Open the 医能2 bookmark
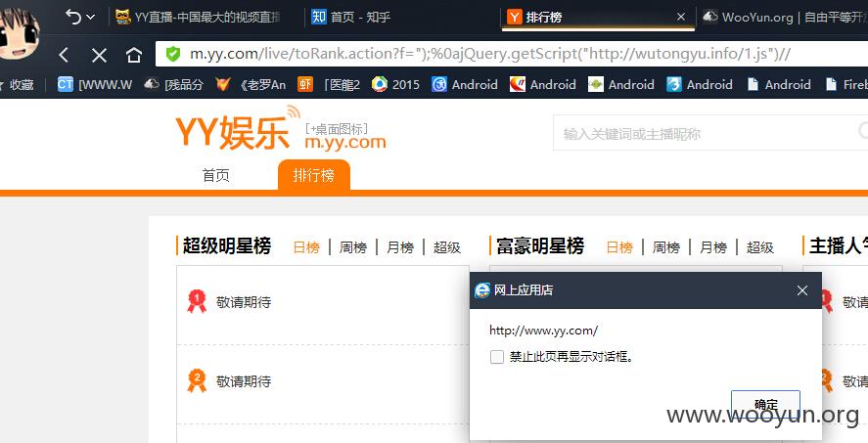The width and height of the screenshot is (868, 443). (329, 85)
